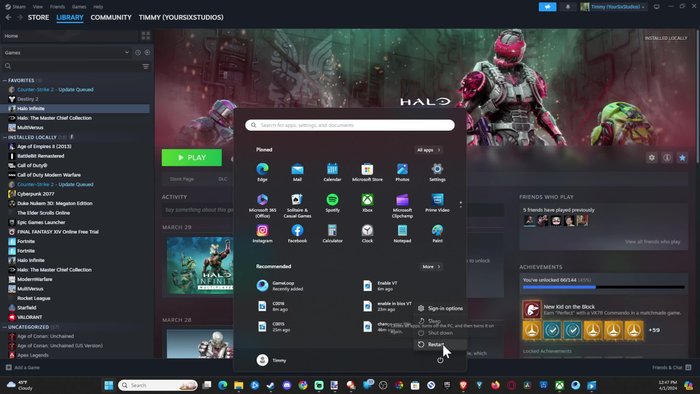Click the achievements progress bar
The width and height of the screenshot is (700, 394).
[x=604, y=287]
